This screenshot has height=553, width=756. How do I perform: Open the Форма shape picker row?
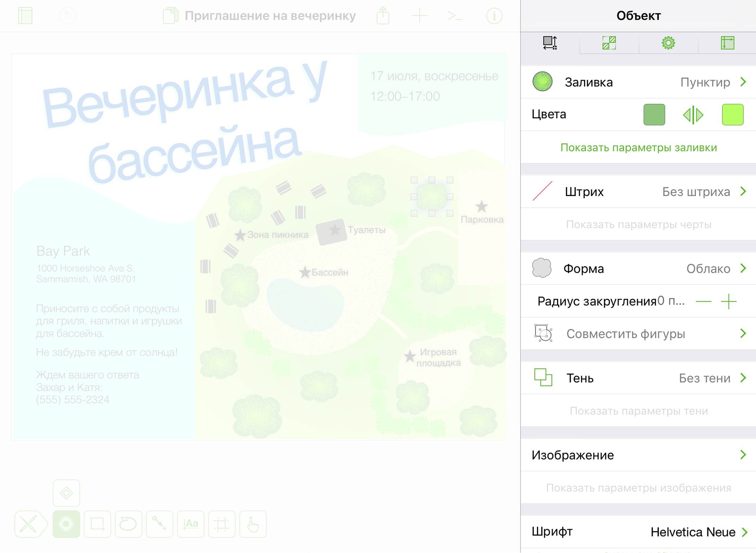pyautogui.click(x=638, y=268)
